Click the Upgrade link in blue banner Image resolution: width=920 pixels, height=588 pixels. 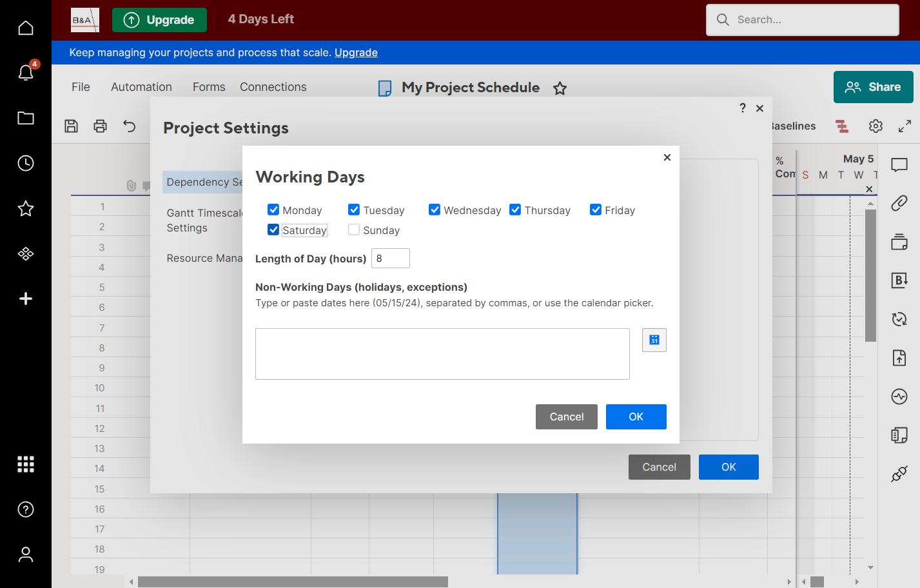click(x=356, y=53)
